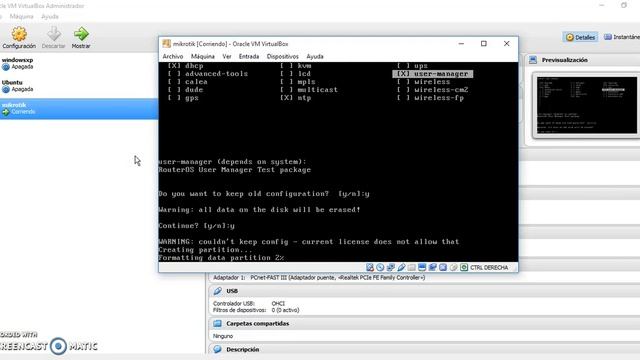
Task: Open the Descripción section title
Action: click(242, 350)
